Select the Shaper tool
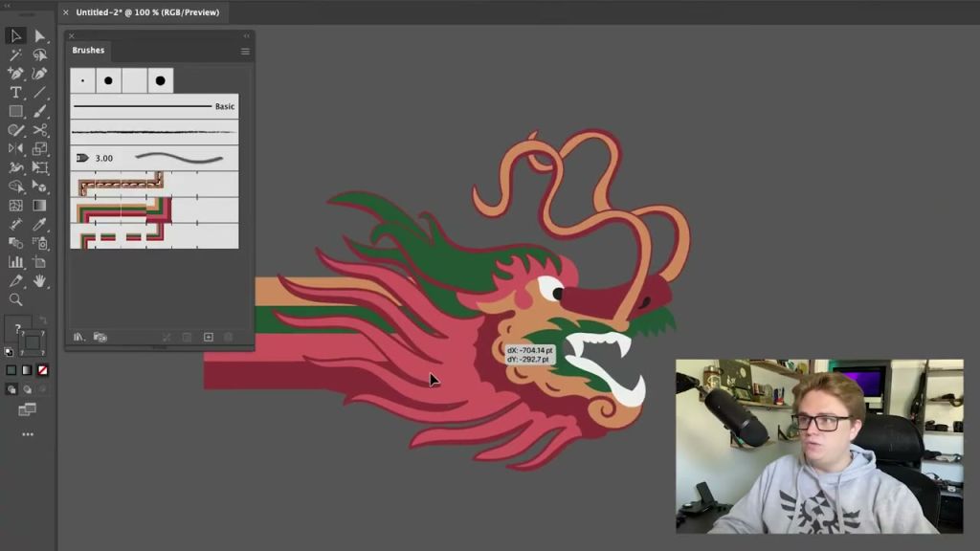The width and height of the screenshot is (980, 551). click(15, 130)
